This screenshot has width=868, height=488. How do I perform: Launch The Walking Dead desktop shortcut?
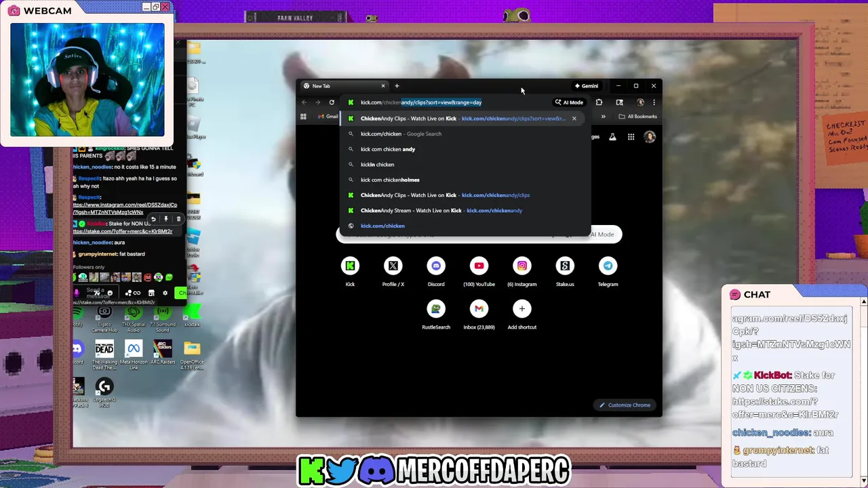(104, 354)
